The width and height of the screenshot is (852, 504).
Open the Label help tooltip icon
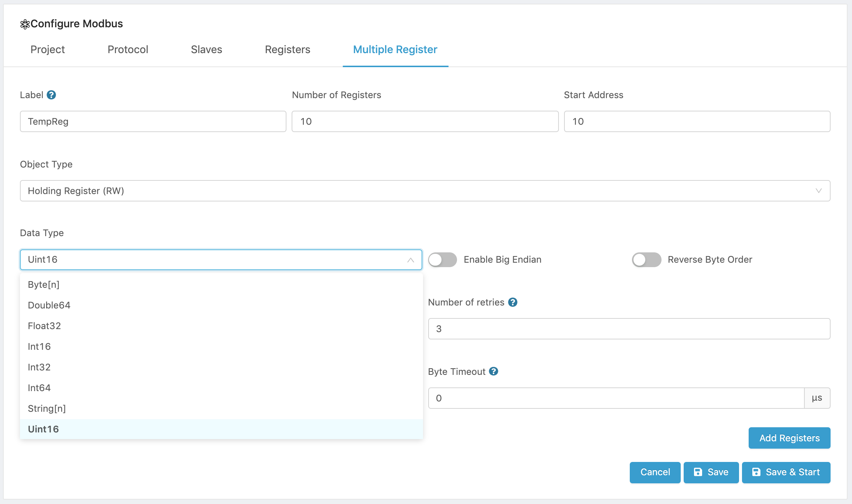pos(51,95)
